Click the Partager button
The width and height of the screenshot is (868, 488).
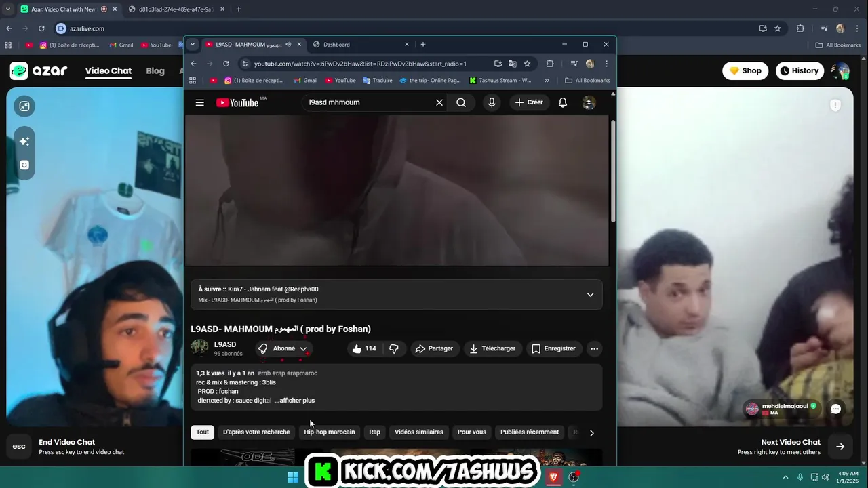(434, 348)
